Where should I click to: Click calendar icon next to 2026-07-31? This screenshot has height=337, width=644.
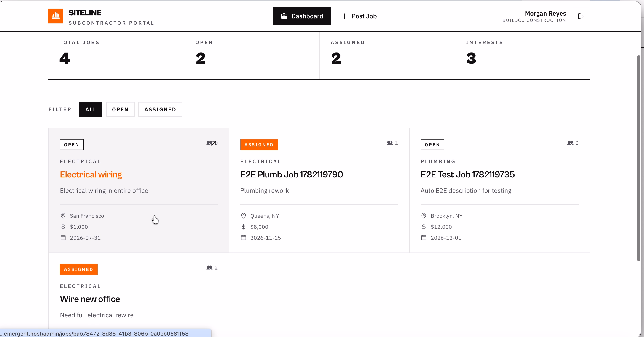click(x=63, y=238)
